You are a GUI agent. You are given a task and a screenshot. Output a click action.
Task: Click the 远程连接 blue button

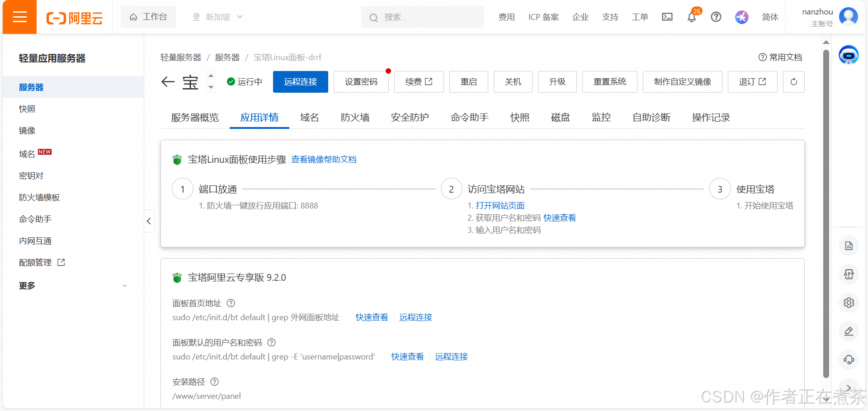301,82
